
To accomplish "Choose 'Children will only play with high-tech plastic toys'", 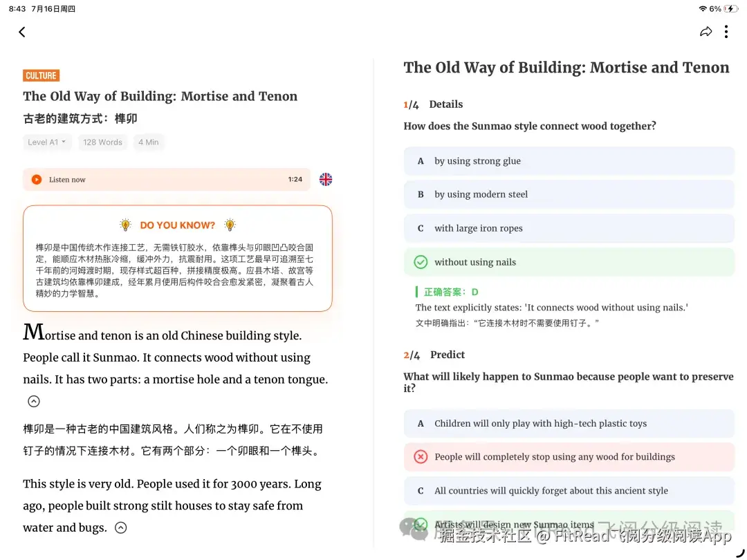I will pos(569,423).
